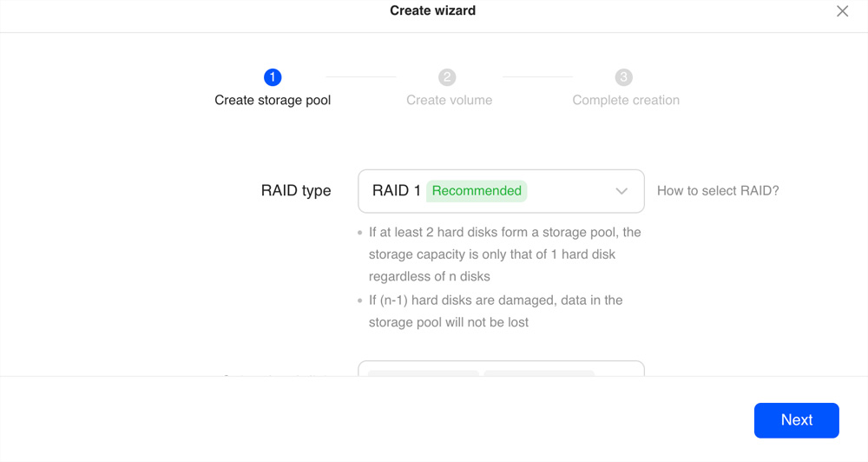Click the Create wizard title text
The width and height of the screenshot is (868, 462).
coord(432,10)
